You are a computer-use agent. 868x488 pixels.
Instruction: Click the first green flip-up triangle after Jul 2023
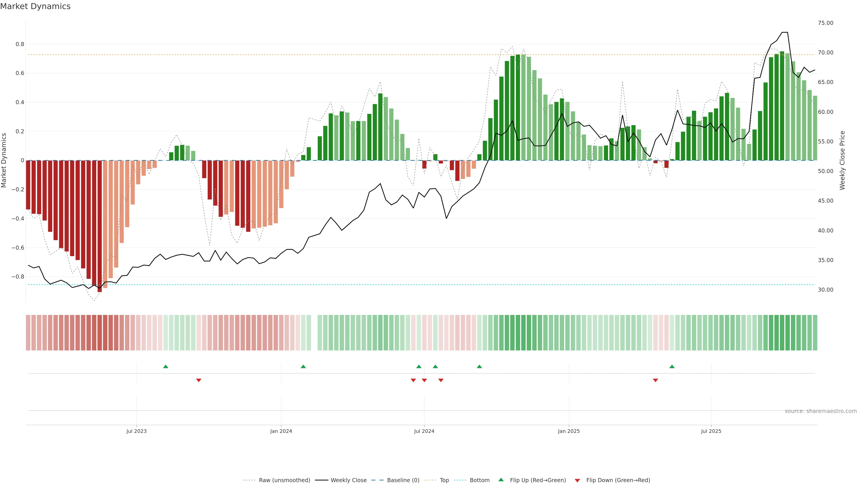(165, 366)
